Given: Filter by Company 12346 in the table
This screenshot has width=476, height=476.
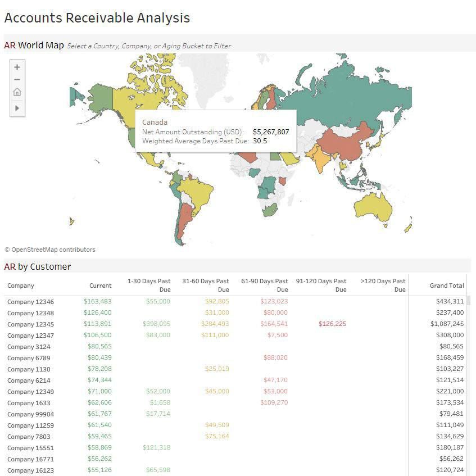Looking at the screenshot, I should [30, 302].
